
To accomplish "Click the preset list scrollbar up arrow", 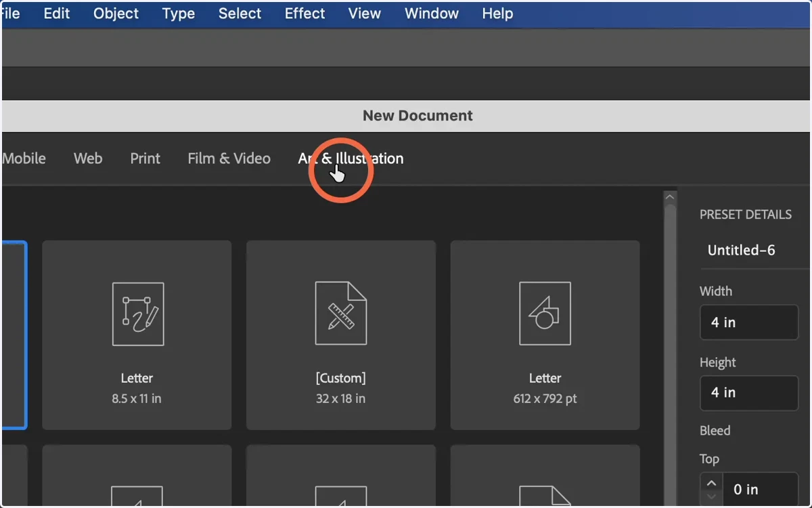I will tap(670, 197).
